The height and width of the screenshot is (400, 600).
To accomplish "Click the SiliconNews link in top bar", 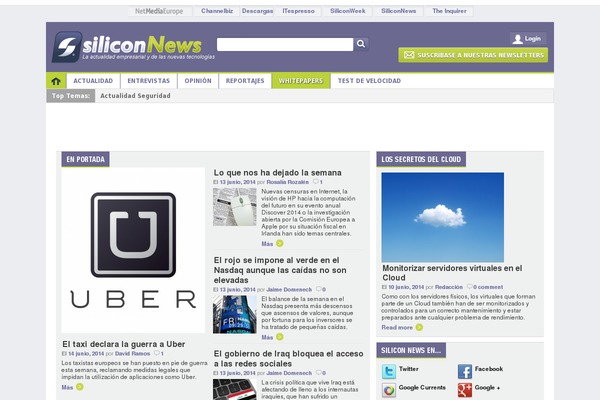I will 398,11.
